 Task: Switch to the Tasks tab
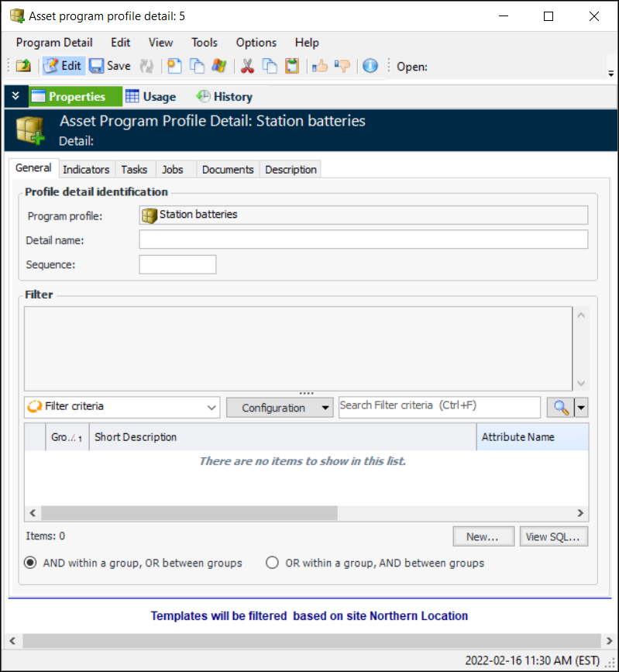pos(134,170)
